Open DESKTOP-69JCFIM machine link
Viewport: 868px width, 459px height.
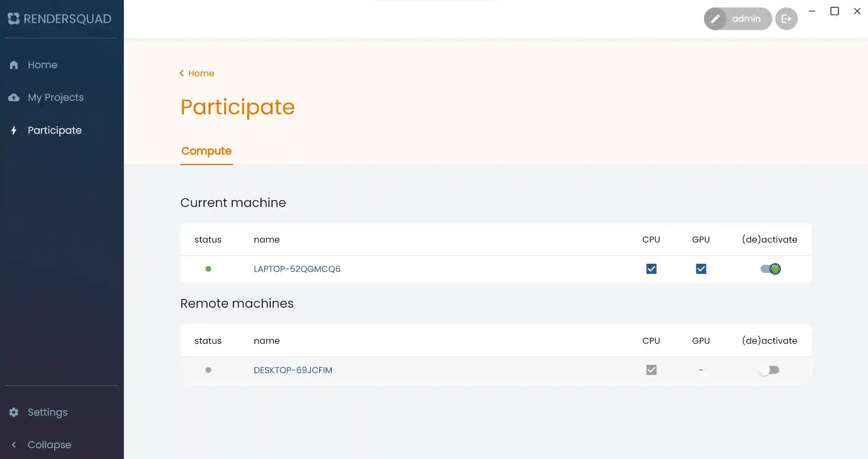pyautogui.click(x=292, y=370)
